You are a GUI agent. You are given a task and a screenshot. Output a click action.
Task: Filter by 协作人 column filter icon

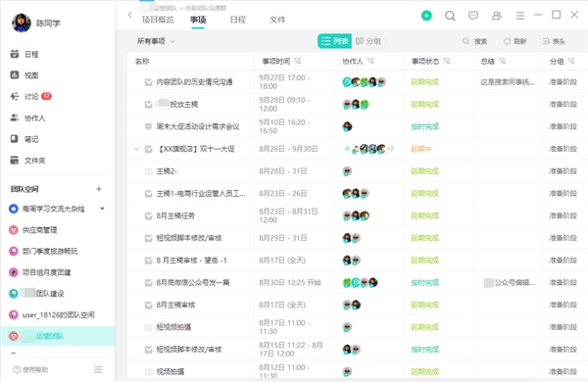(370, 61)
